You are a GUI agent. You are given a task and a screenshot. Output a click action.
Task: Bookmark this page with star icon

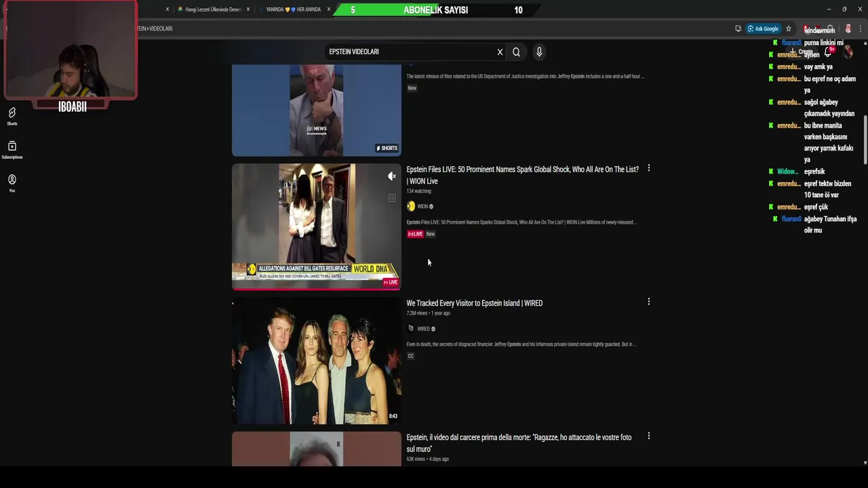coord(789,28)
